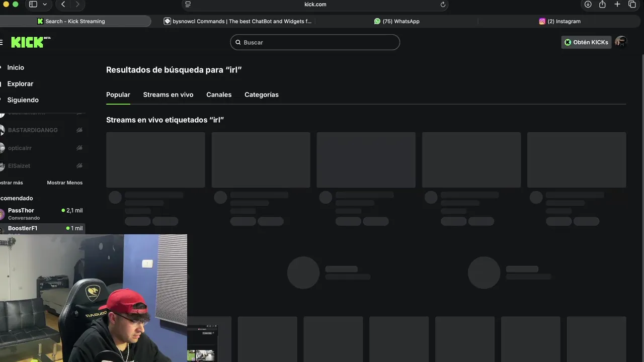
Task: Click offline icon next to BASTARDIGANGG
Action: [79, 130]
